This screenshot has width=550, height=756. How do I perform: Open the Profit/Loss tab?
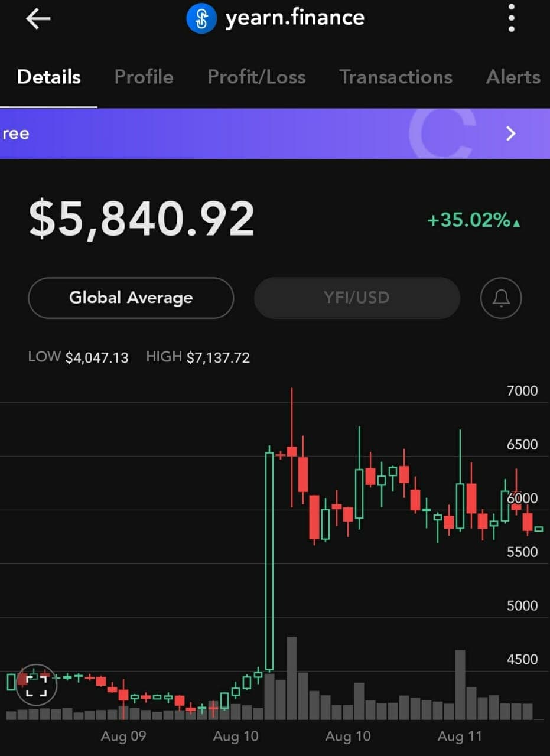(256, 77)
